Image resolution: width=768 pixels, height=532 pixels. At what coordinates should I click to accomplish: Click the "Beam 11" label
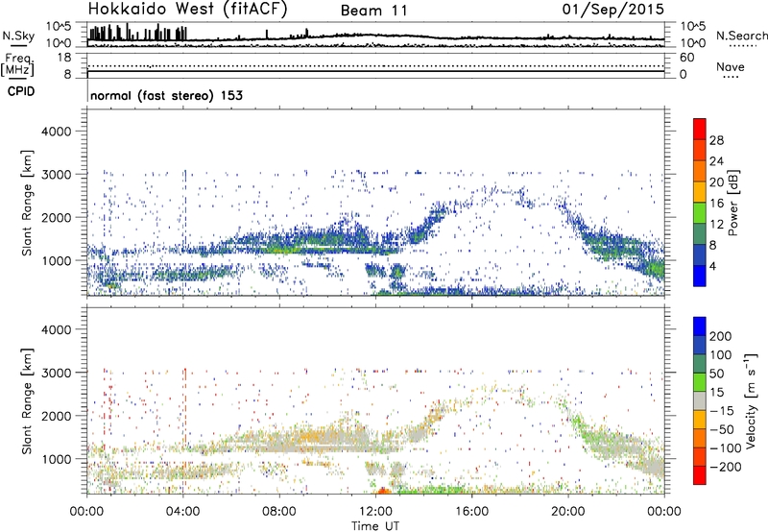373,11
